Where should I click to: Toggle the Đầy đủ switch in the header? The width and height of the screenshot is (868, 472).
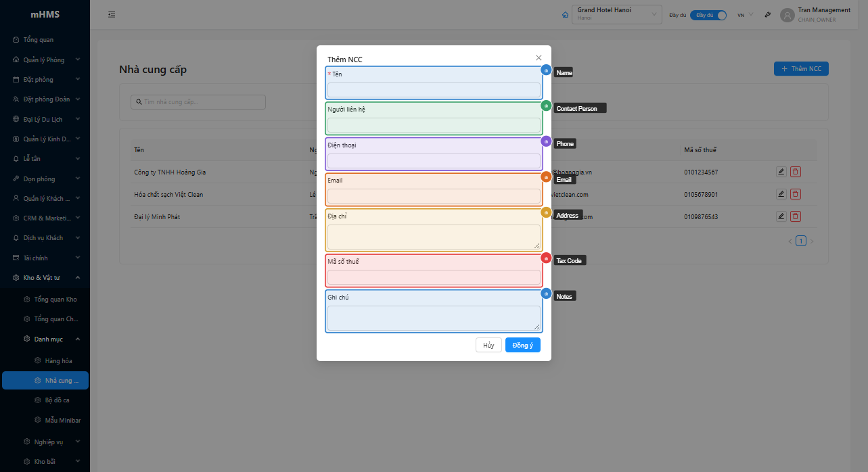(x=708, y=15)
